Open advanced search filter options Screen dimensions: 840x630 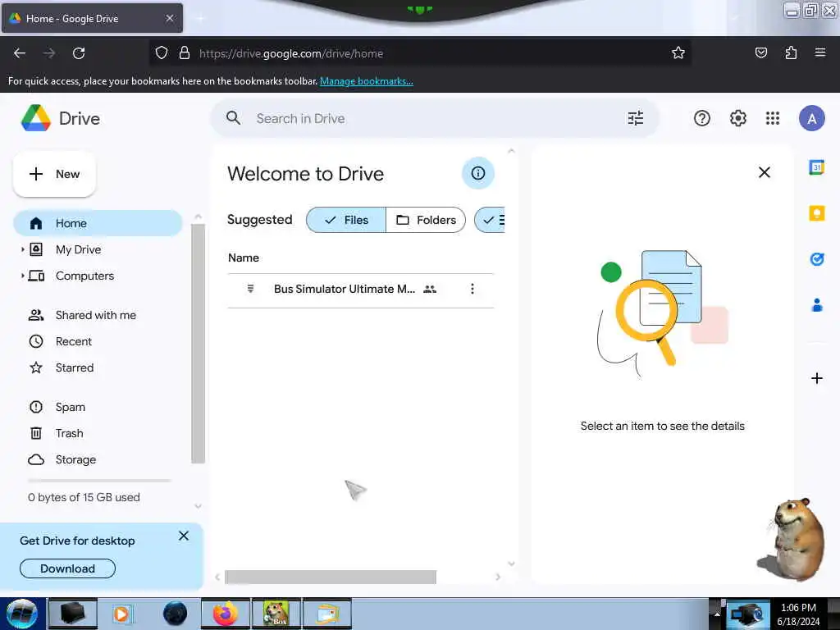[636, 118]
